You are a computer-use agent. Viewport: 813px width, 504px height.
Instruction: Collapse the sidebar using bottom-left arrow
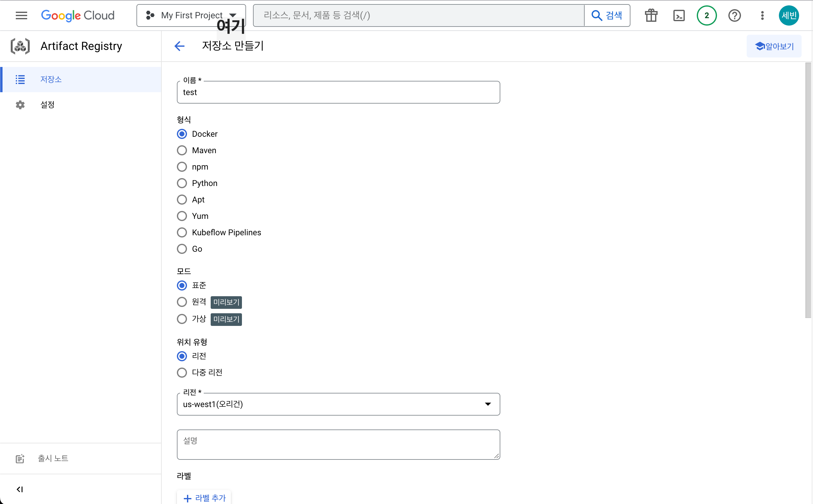pos(20,489)
